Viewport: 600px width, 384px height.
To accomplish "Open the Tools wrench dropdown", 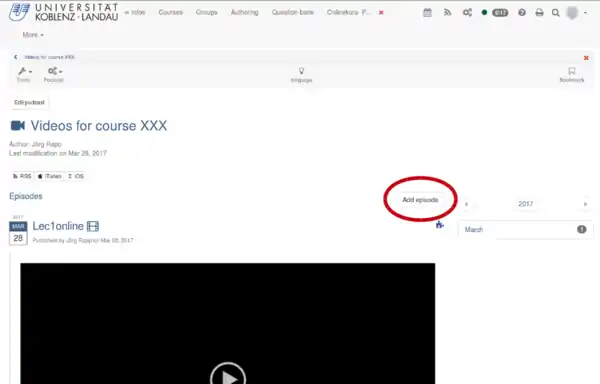I will (24, 75).
